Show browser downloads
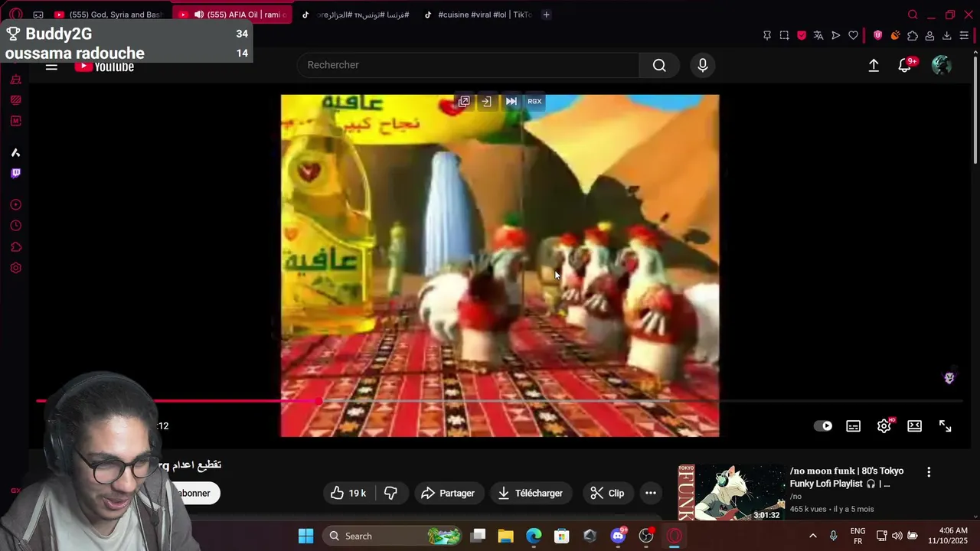980x551 pixels. pyautogui.click(x=947, y=35)
